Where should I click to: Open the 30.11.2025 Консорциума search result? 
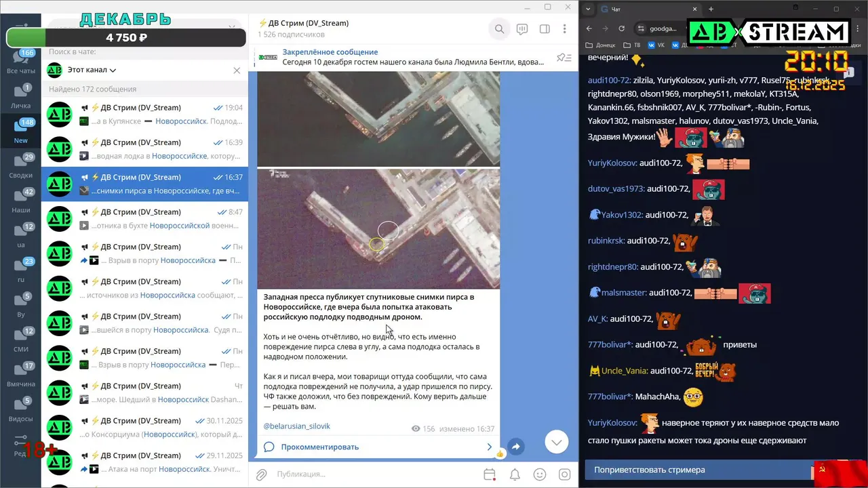click(x=144, y=428)
